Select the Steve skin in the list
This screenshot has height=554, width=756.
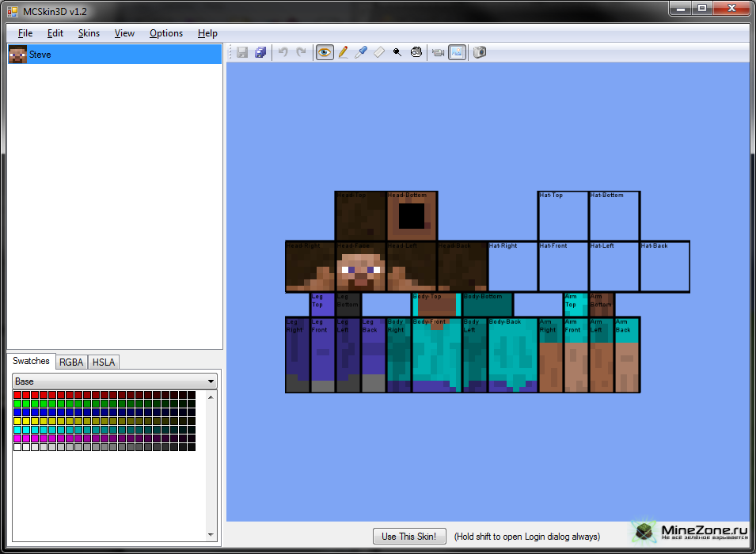(40, 55)
